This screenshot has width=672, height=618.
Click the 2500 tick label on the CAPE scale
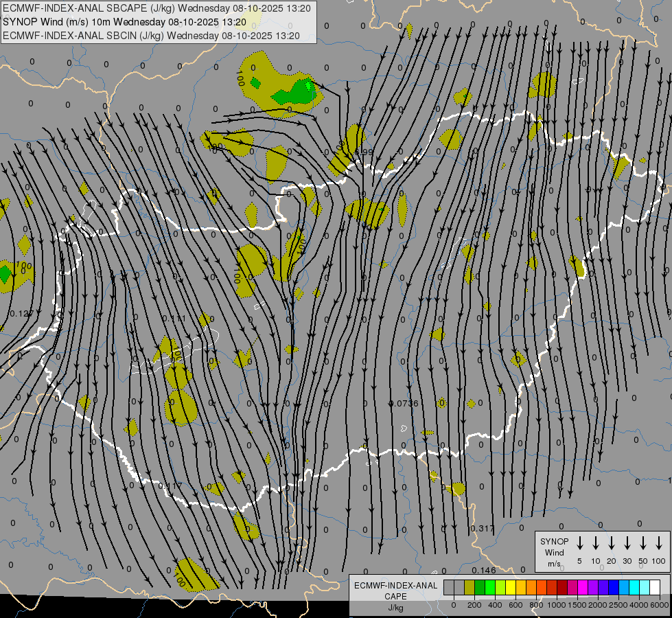pyautogui.click(x=618, y=605)
